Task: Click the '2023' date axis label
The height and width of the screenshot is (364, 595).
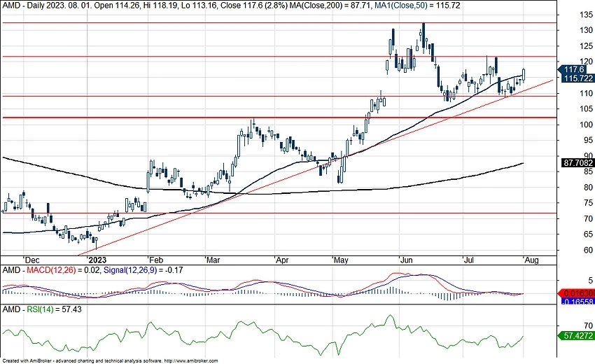Action: [97, 260]
